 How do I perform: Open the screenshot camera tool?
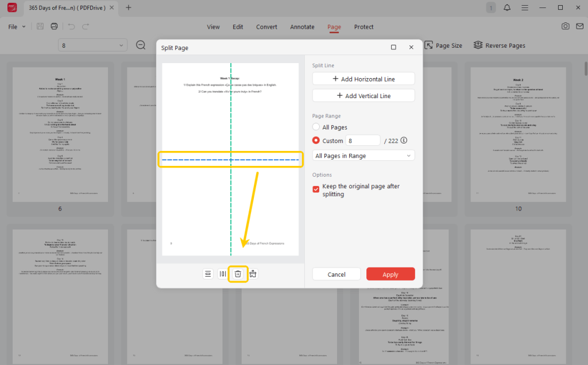[565, 26]
